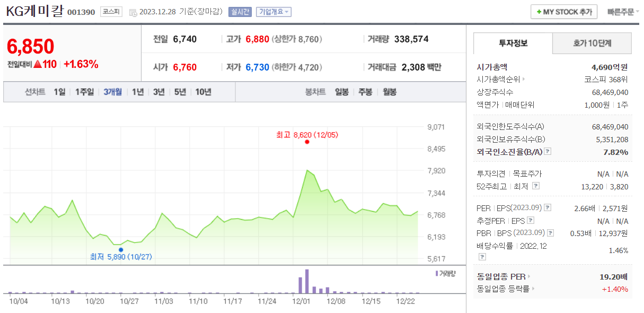
Task: Show the 월봉 candlestick chart
Action: tap(390, 92)
